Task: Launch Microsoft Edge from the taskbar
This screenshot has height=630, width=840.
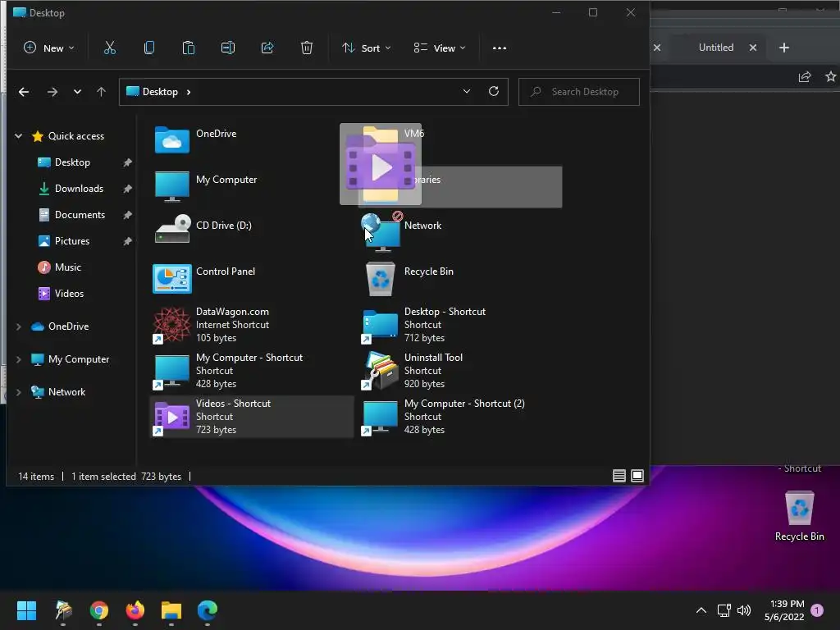Action: click(x=208, y=610)
